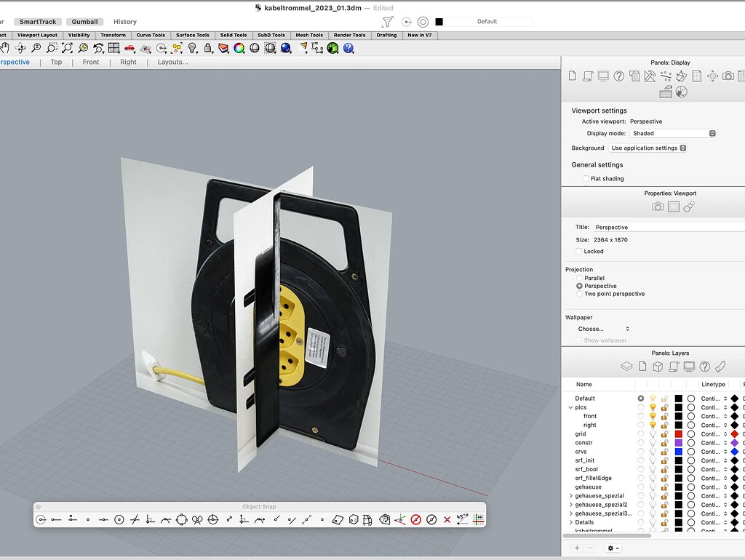Collapse the pics layer group
Image resolution: width=745 pixels, height=560 pixels.
pyautogui.click(x=570, y=407)
